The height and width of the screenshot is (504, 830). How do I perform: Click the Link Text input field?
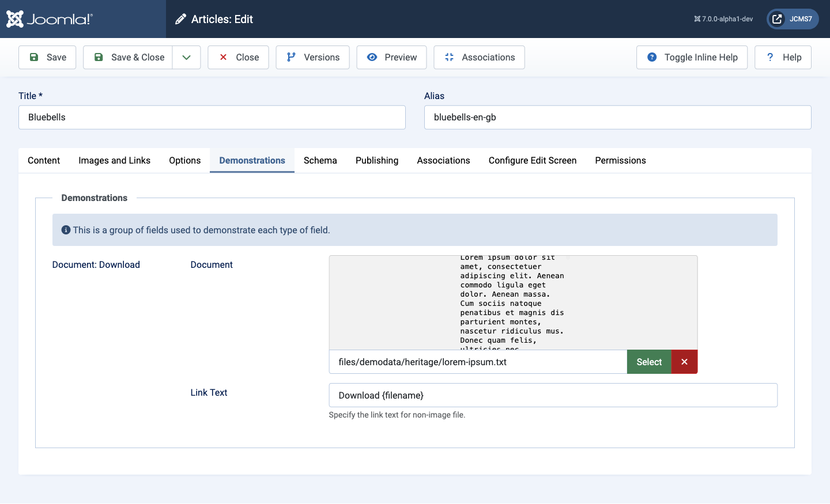[553, 395]
